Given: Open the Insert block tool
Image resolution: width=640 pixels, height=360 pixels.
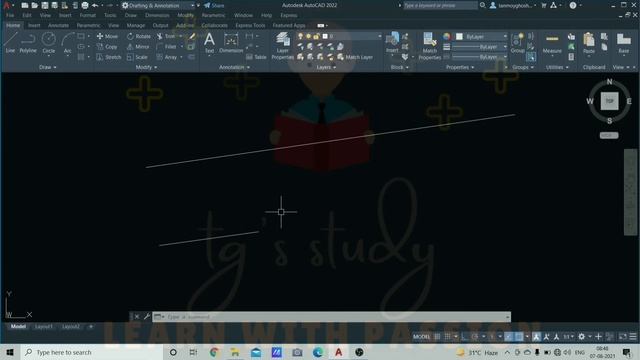Looking at the screenshot, I should click(392, 43).
